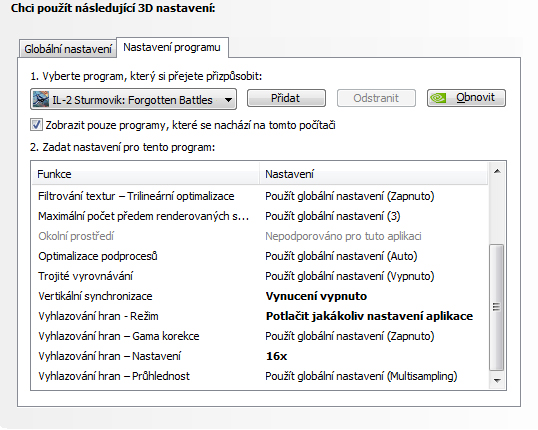
Task: Click the settings list scrollbar thumb
Action: tap(497, 307)
